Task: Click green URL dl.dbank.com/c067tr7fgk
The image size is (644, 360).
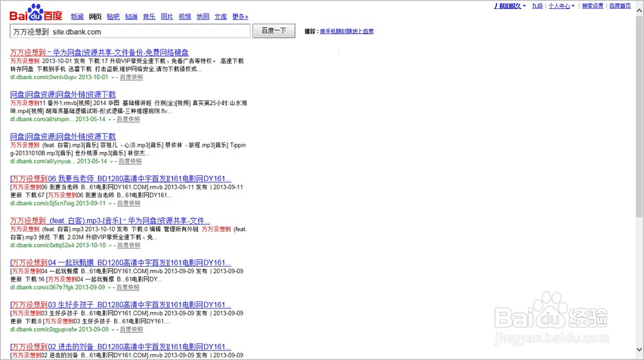Action: [x=41, y=287]
